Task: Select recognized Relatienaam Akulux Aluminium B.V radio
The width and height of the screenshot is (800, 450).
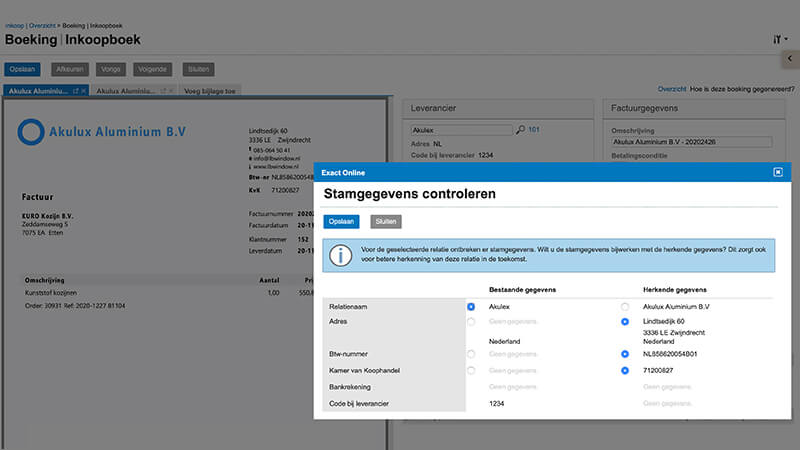Action: [x=625, y=307]
